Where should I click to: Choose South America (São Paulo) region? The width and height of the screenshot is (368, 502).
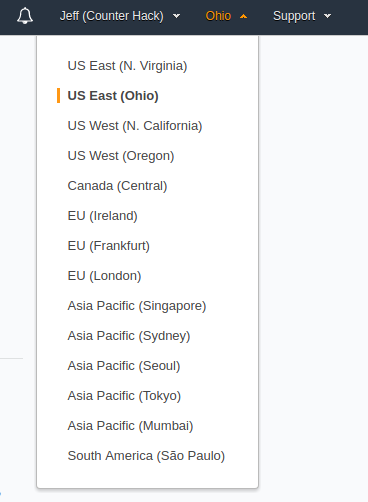point(146,456)
